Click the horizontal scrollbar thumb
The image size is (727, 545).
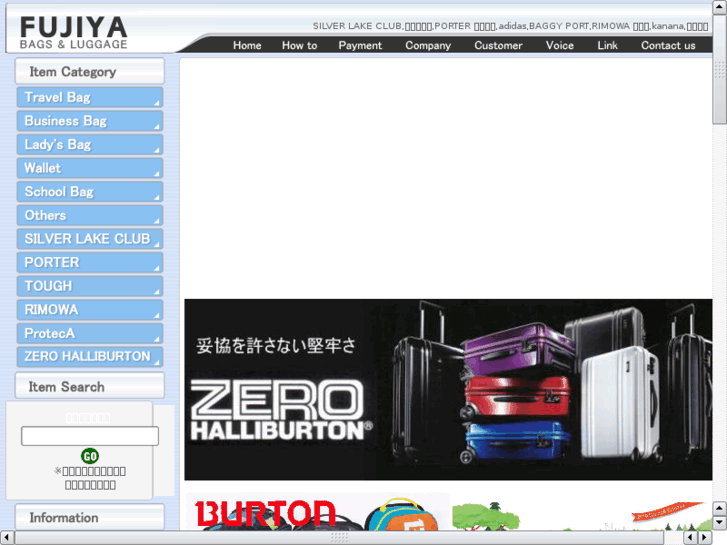pos(340,538)
